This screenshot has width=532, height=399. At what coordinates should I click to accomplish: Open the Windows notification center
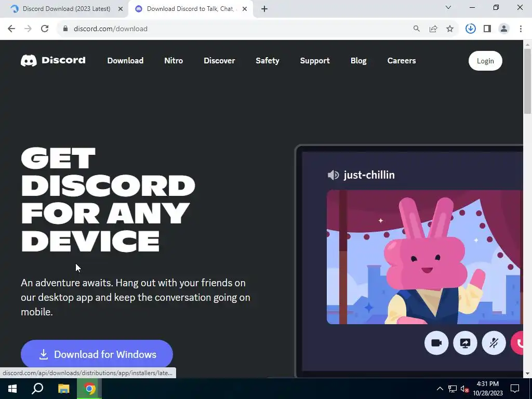[x=515, y=389]
